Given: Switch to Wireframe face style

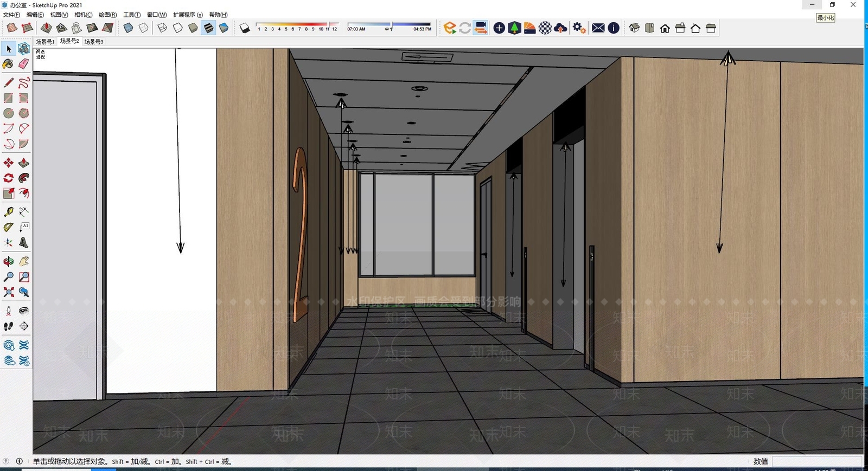Looking at the screenshot, I should [162, 28].
